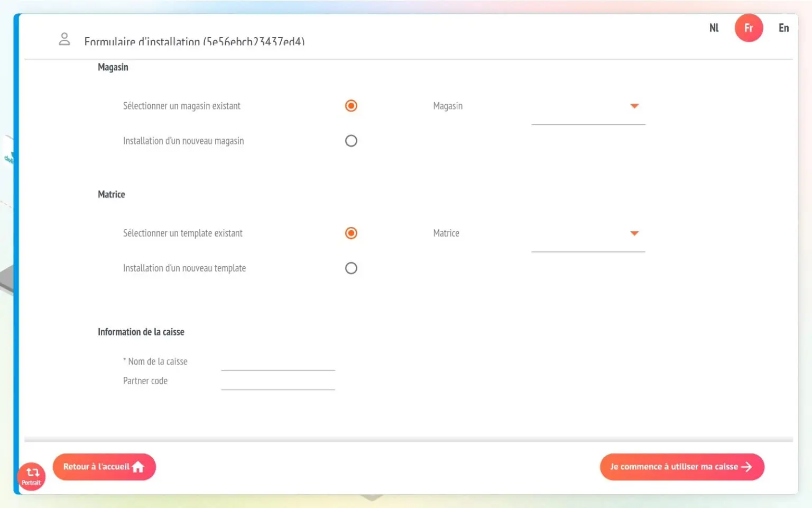The width and height of the screenshot is (812, 508).
Task: Choose Installation d'un nouveau magasin option
Action: (x=351, y=141)
